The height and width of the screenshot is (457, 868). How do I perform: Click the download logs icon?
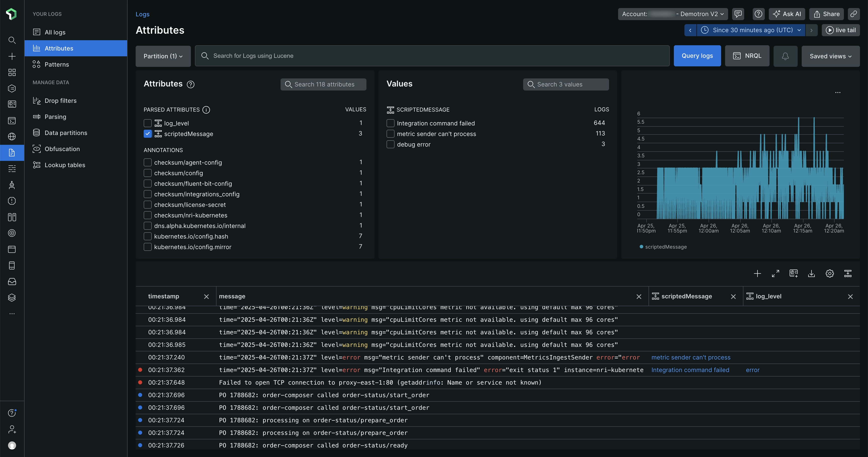pyautogui.click(x=811, y=273)
